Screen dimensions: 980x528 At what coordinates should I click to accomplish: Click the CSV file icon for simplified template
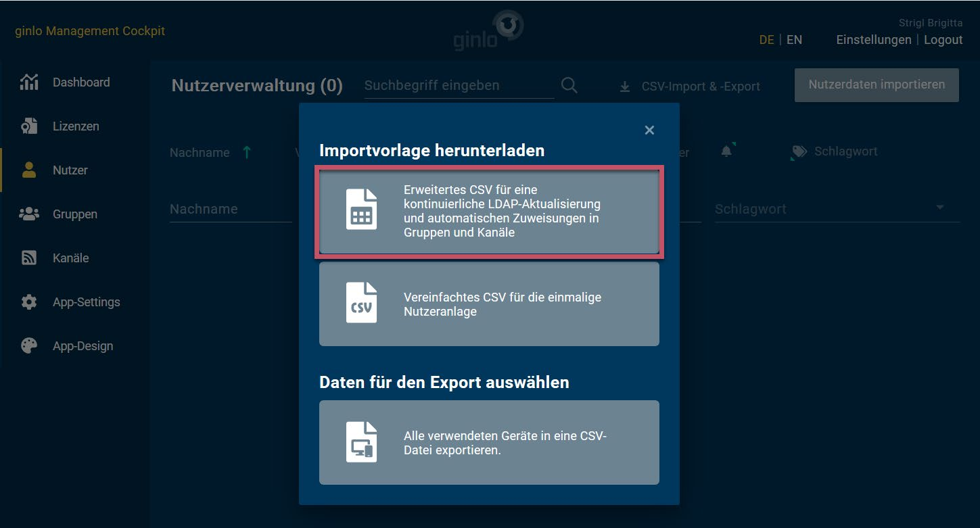click(361, 303)
